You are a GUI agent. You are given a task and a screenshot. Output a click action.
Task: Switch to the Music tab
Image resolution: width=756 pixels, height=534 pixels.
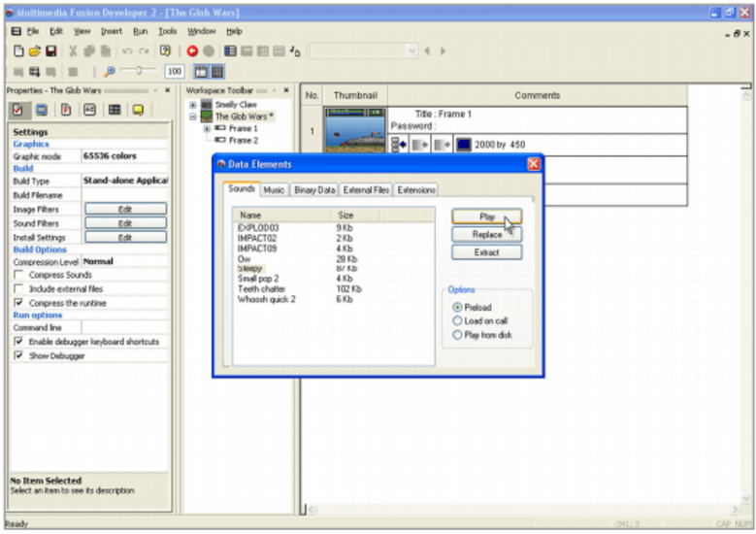click(274, 190)
